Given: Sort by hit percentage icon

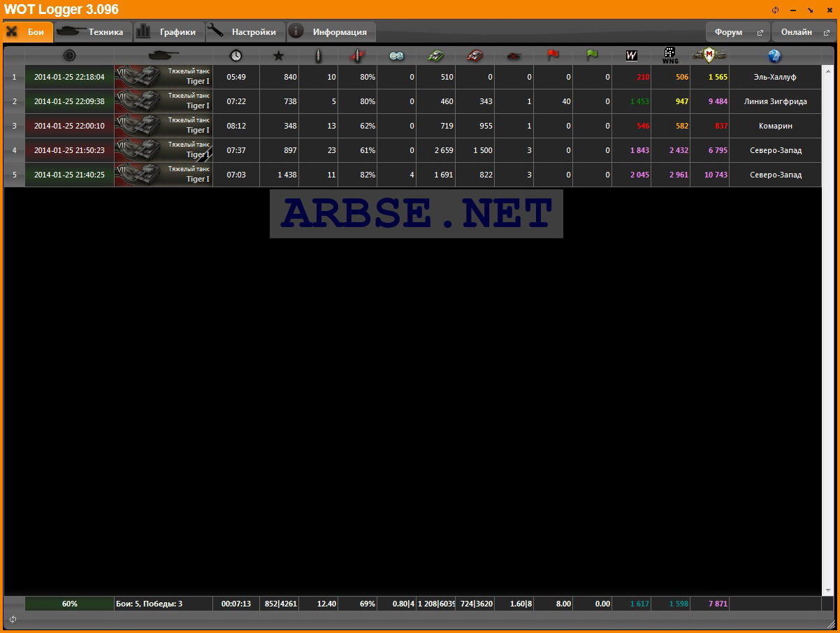Looking at the screenshot, I should pyautogui.click(x=358, y=55).
